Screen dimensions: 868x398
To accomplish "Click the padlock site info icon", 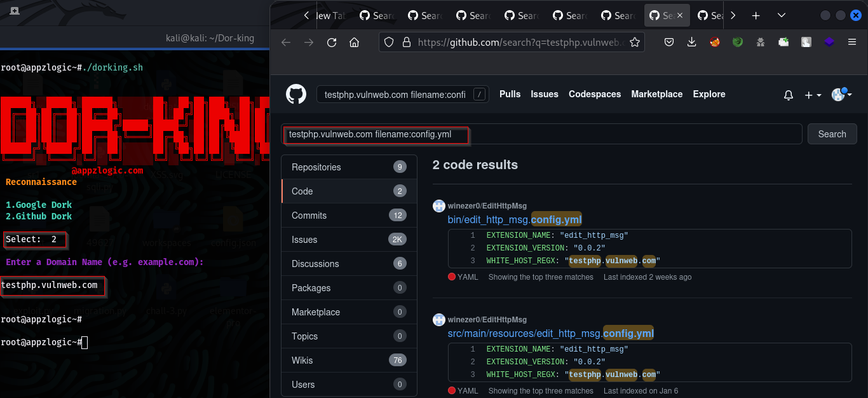I will point(407,43).
